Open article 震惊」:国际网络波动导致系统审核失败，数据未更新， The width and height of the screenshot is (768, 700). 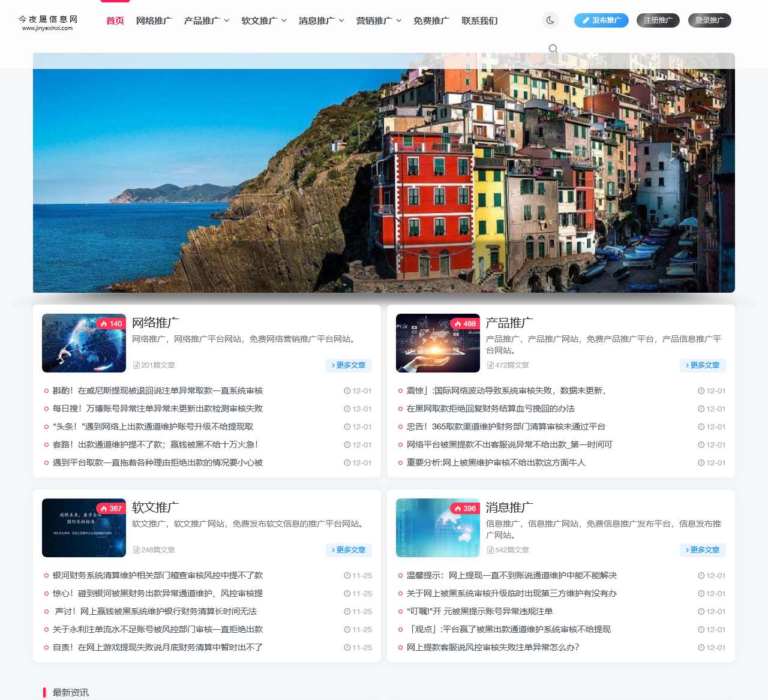(x=506, y=391)
